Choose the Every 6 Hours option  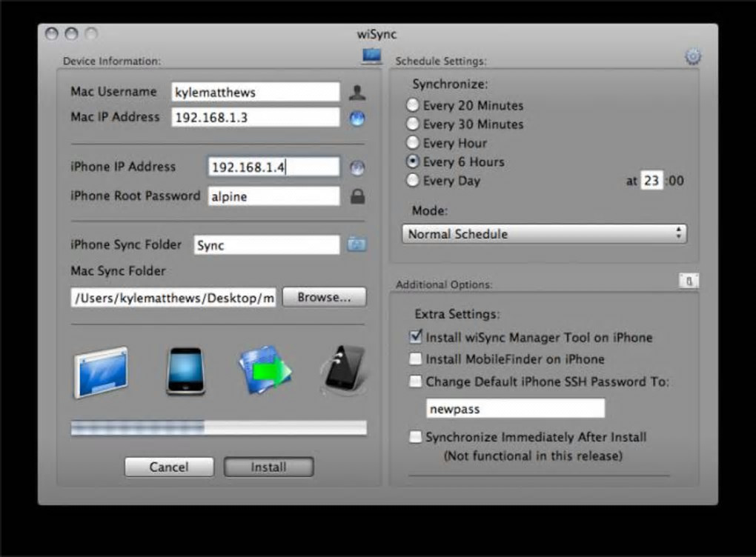tap(413, 161)
